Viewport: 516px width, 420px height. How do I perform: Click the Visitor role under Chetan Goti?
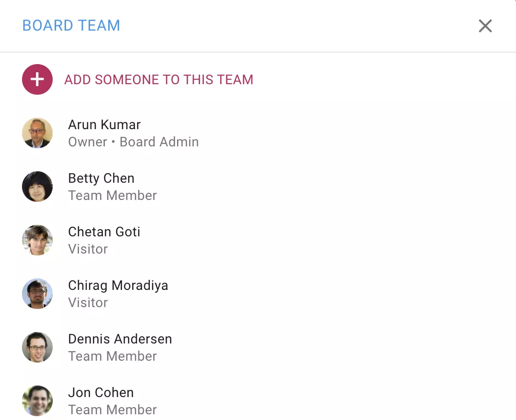click(x=88, y=249)
